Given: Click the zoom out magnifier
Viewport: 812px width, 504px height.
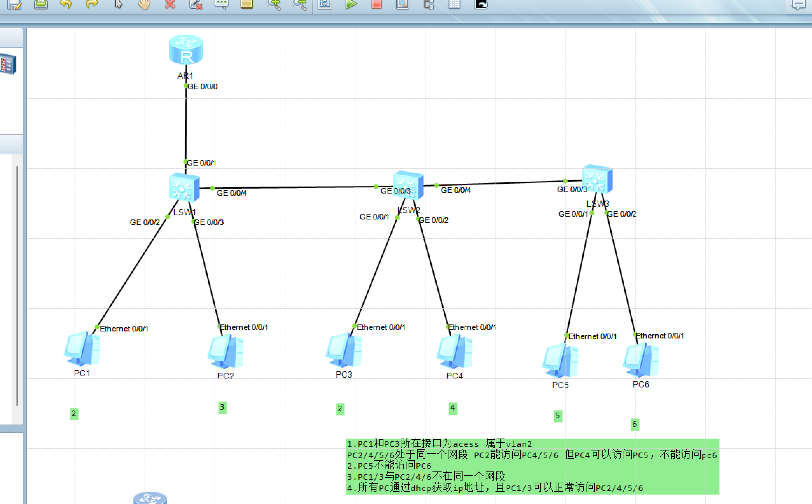Looking at the screenshot, I should coord(300,4).
